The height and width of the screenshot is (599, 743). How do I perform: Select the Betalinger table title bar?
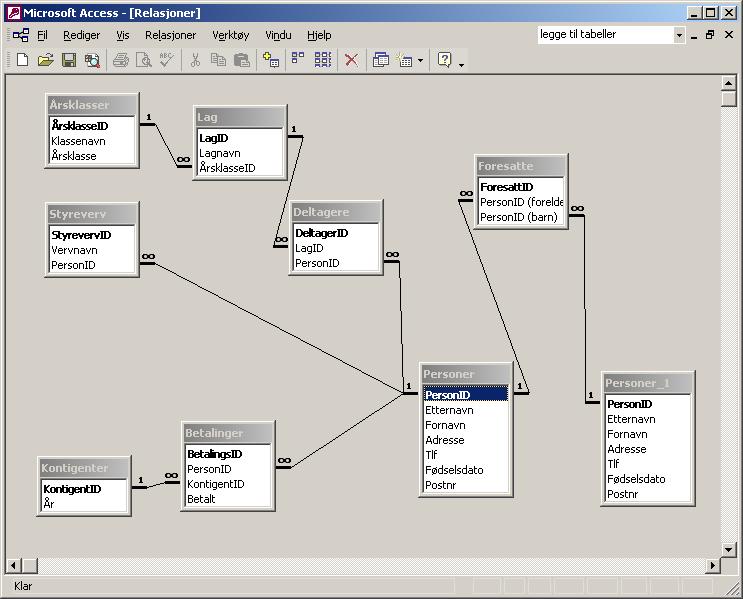pos(227,433)
